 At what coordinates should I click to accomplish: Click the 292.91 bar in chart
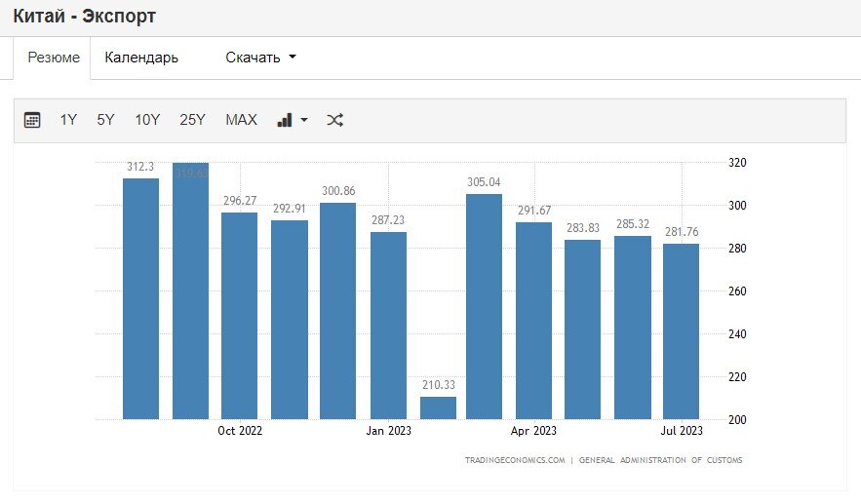click(290, 320)
